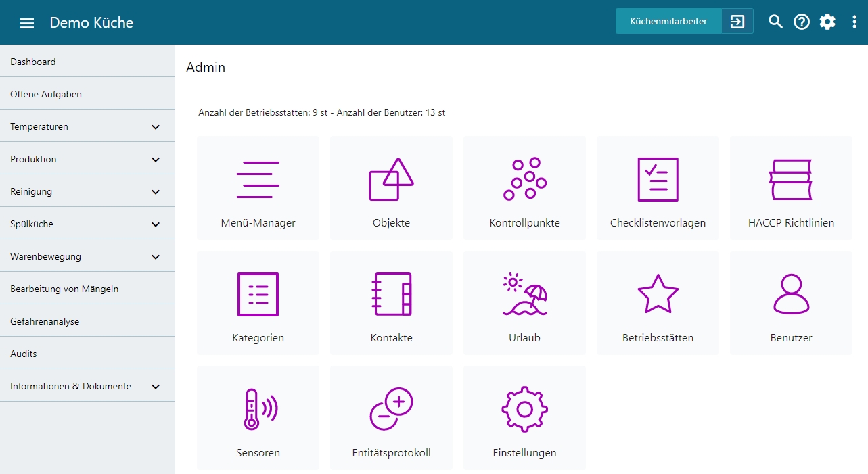Click the Benutzer tile label

click(x=791, y=338)
